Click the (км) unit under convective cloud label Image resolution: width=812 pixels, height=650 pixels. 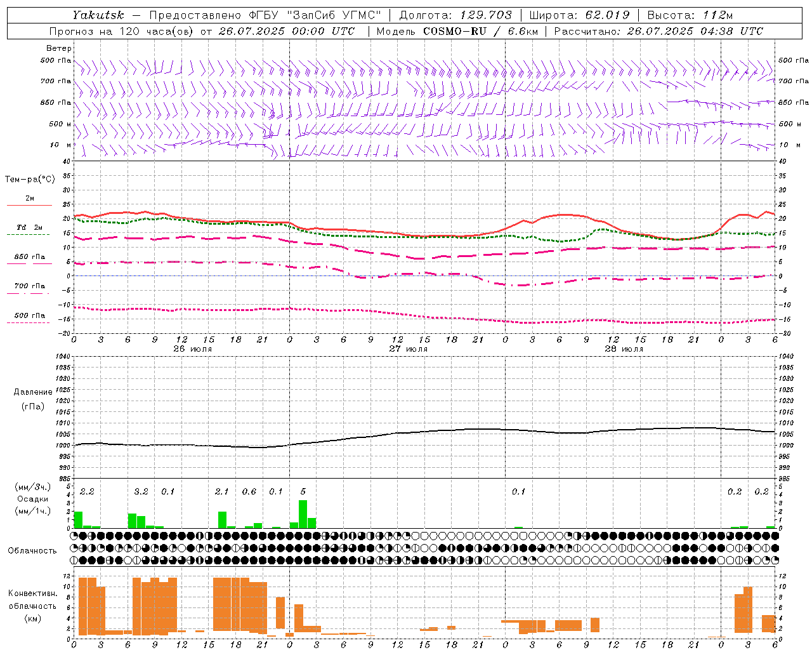point(32,618)
